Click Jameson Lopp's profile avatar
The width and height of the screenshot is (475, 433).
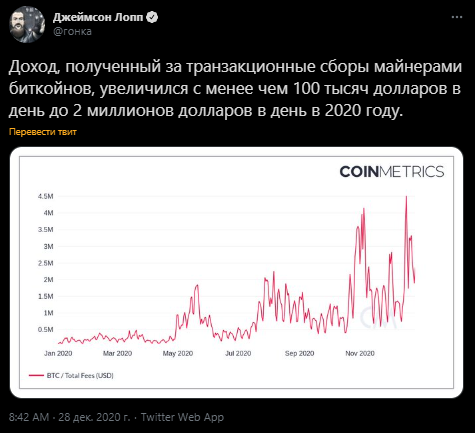[27, 24]
